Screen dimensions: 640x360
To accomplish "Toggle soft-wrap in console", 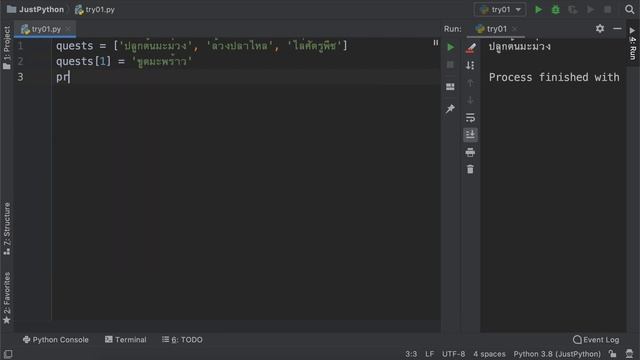I will click(x=470, y=118).
